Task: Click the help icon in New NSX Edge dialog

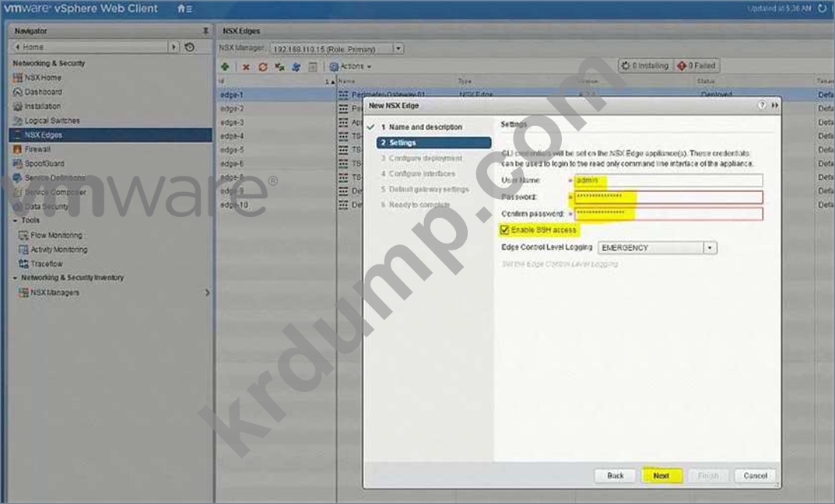Action: pos(762,105)
